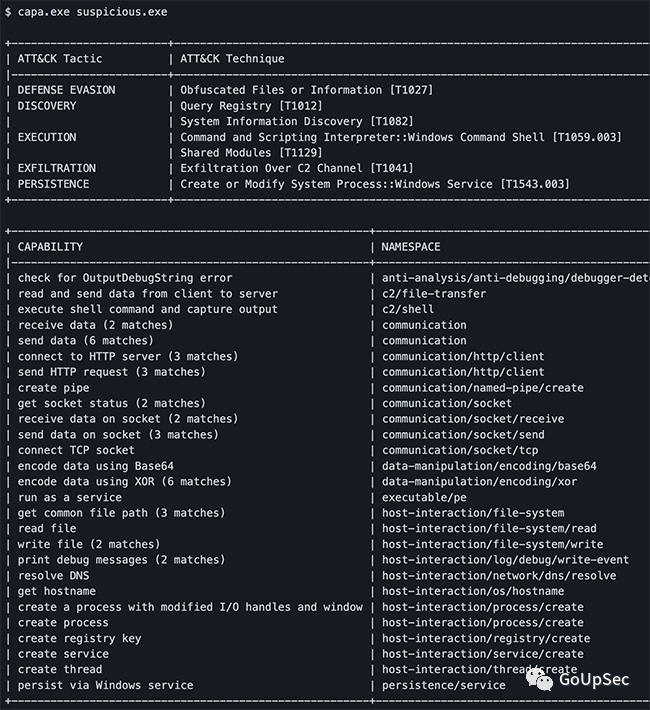This screenshot has width=650, height=710.
Task: Click System Information Discovery [T1082] entry
Action: point(283,121)
